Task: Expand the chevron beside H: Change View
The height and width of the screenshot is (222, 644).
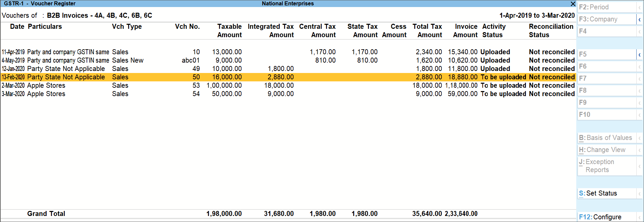Action: 640,150
